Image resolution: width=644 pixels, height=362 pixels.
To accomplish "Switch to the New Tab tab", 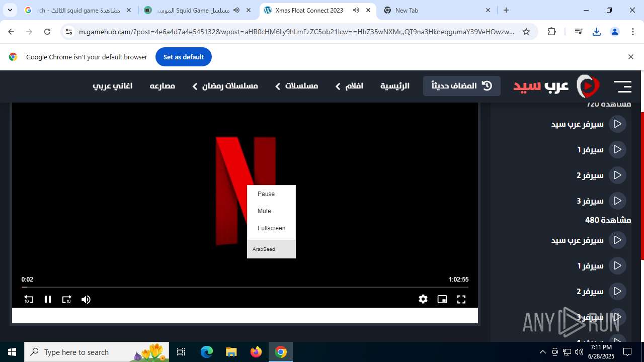I will pos(437,10).
